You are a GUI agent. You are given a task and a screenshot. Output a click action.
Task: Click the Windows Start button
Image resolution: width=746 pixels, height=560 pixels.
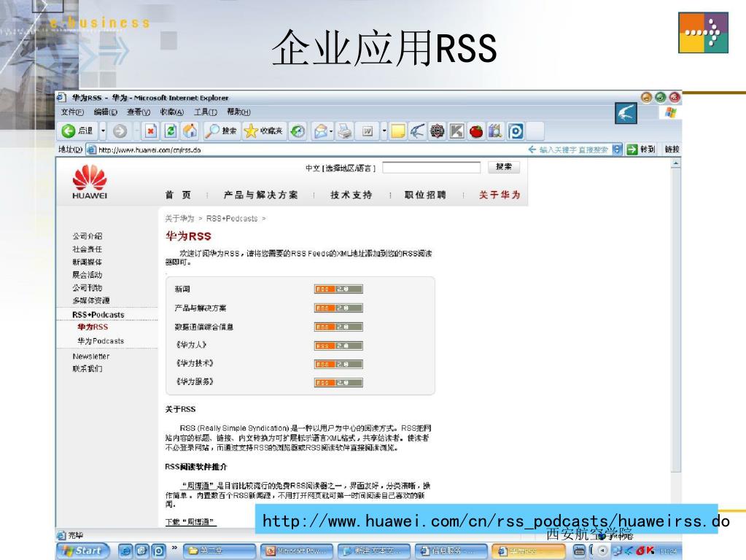(83, 551)
